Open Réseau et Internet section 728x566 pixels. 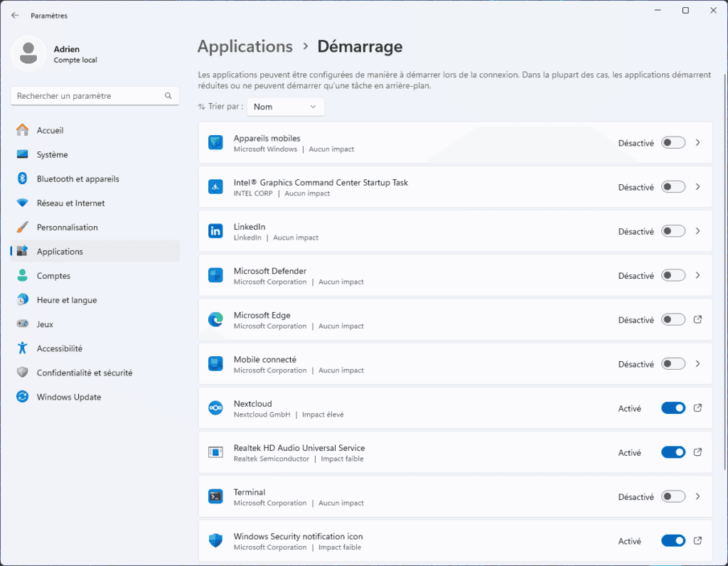(x=95, y=203)
